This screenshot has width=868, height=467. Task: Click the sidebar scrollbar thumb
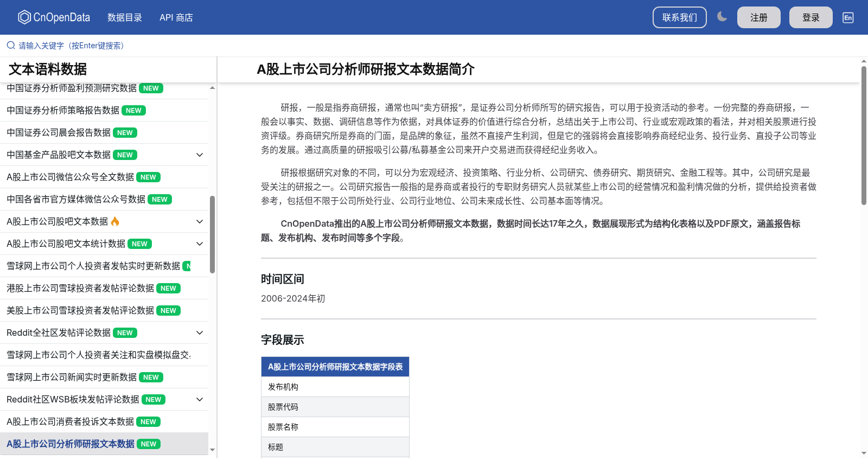tap(213, 234)
